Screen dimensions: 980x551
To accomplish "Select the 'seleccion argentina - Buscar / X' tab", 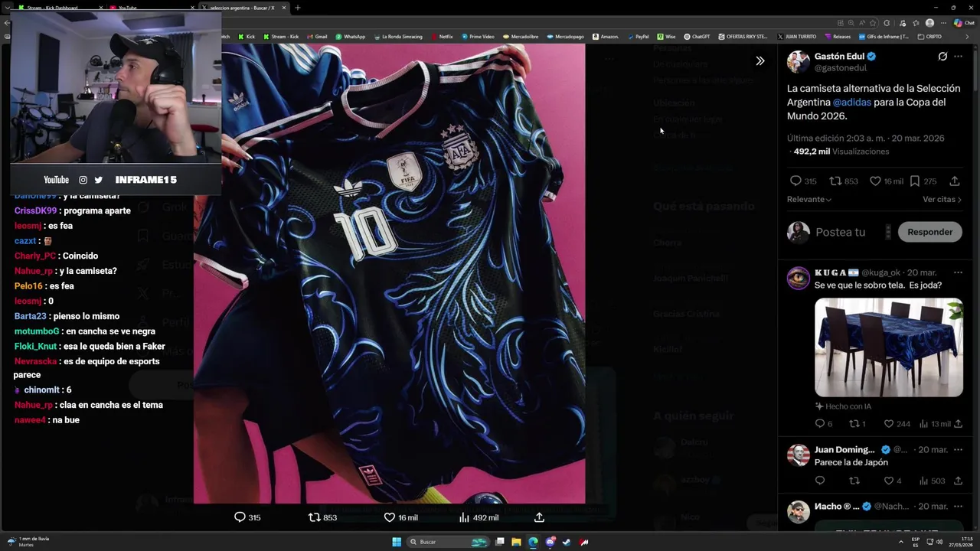I will point(243,8).
